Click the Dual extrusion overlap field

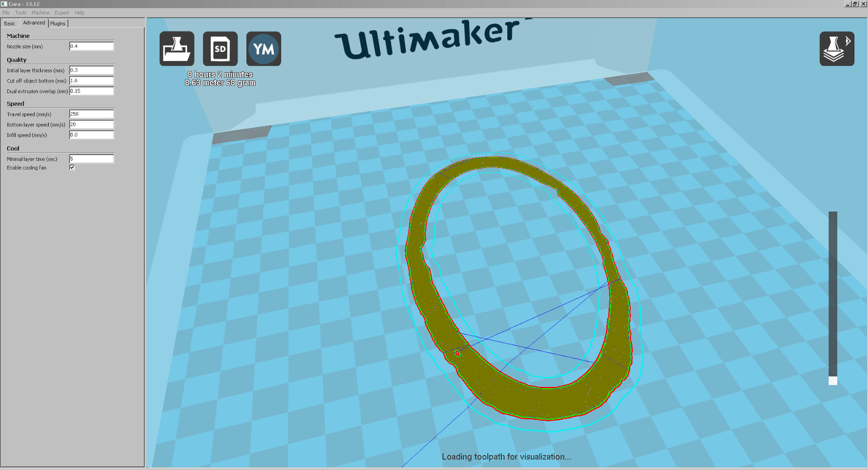[92, 91]
